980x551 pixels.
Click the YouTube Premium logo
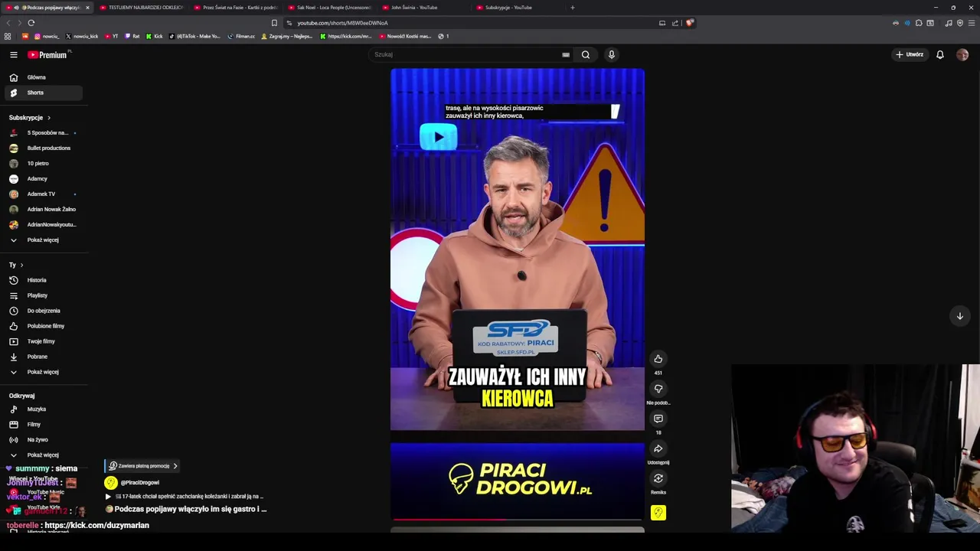click(x=47, y=54)
